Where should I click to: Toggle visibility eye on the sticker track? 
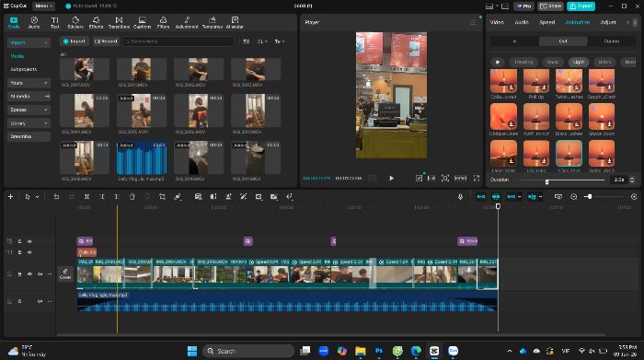[29, 241]
